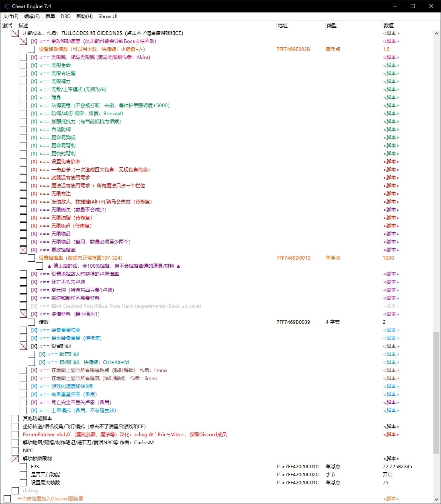Viewport: 441px width, 504px height.
Task: Enable the 一击必杀 checkbox
Action: 23,170
